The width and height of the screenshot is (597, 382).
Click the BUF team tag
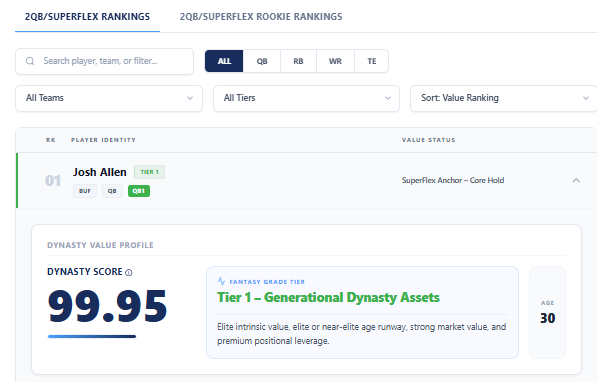(x=85, y=191)
